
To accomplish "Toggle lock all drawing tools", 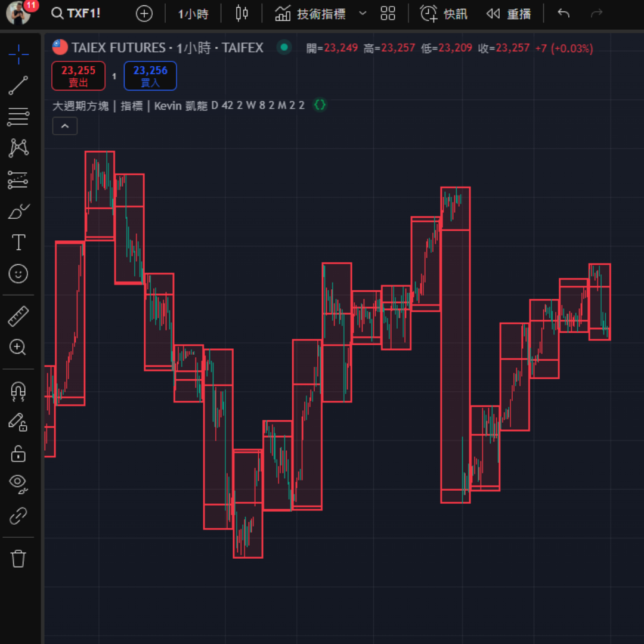I will coord(18,453).
